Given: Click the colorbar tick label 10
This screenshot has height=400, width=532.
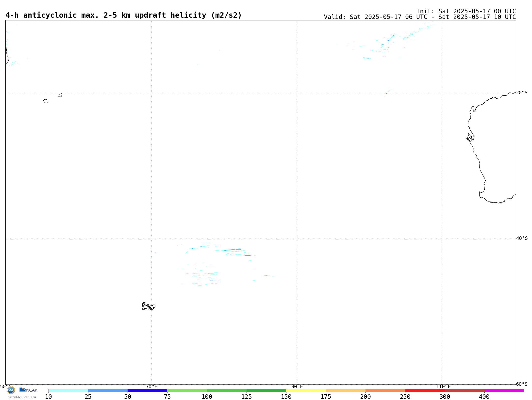Looking at the screenshot, I should pos(49,397).
